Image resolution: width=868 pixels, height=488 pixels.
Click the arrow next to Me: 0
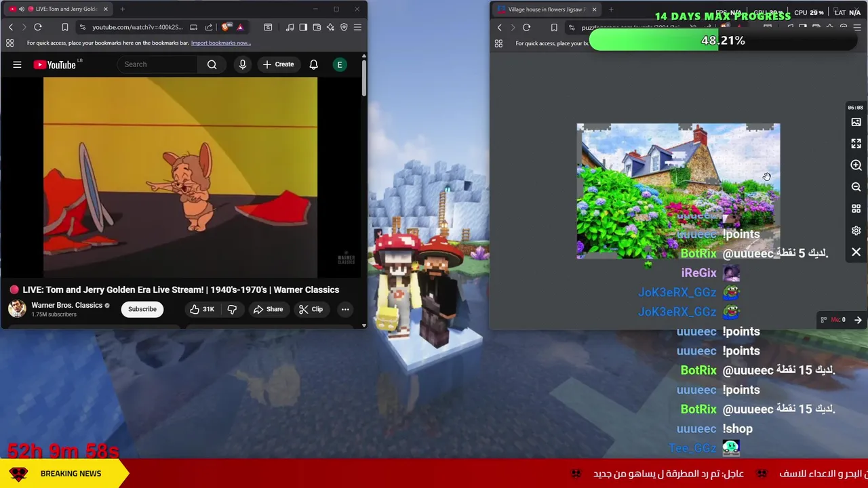[858, 320]
